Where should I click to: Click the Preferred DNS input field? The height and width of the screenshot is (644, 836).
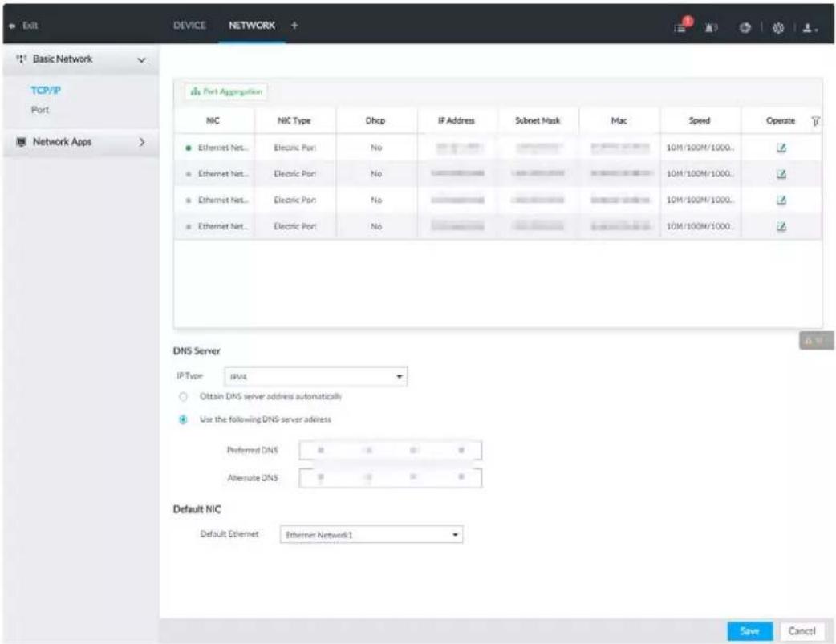[390, 450]
